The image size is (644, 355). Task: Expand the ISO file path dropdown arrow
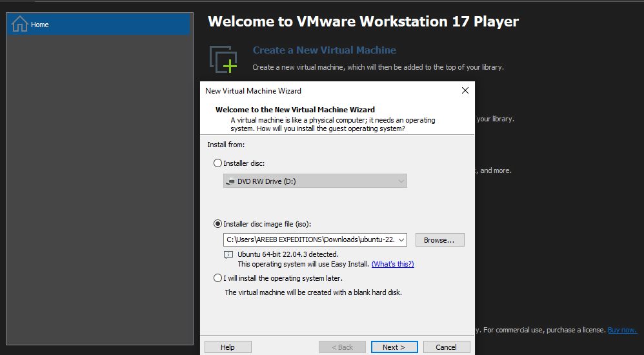pos(401,240)
